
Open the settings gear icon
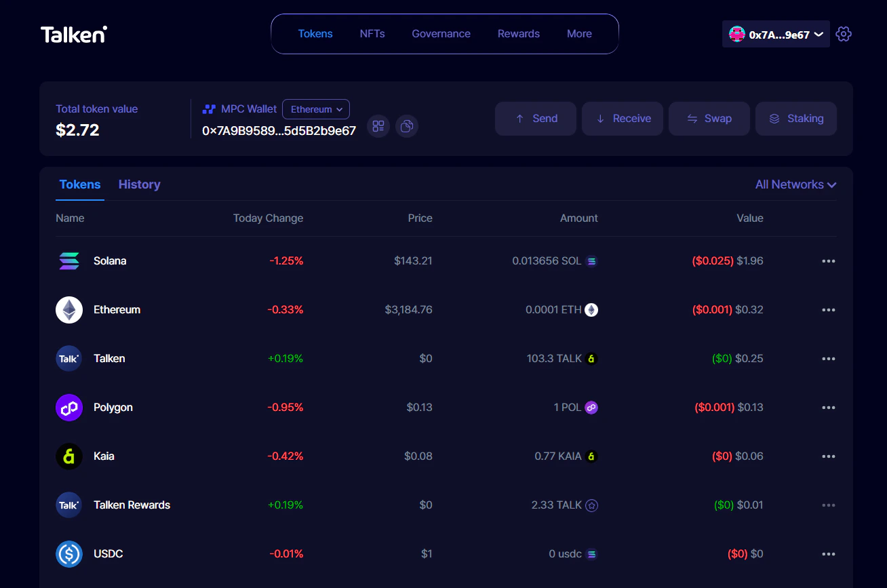[x=844, y=34]
